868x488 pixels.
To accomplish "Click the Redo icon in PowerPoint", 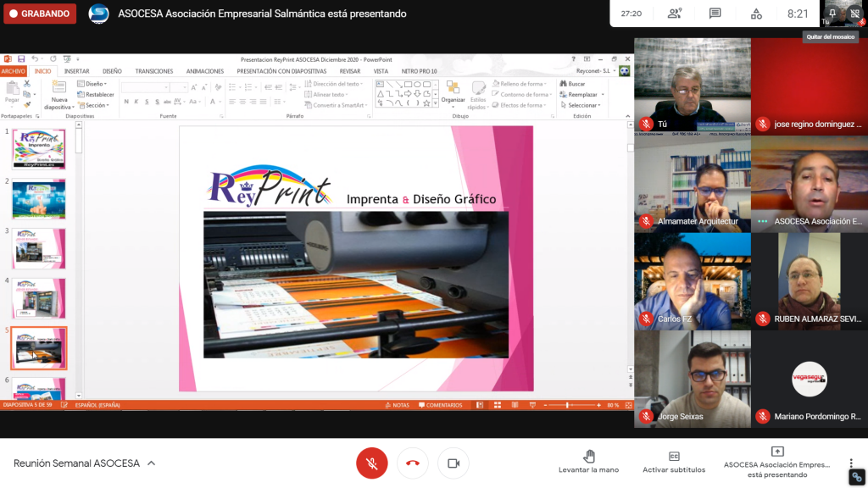I will point(53,58).
